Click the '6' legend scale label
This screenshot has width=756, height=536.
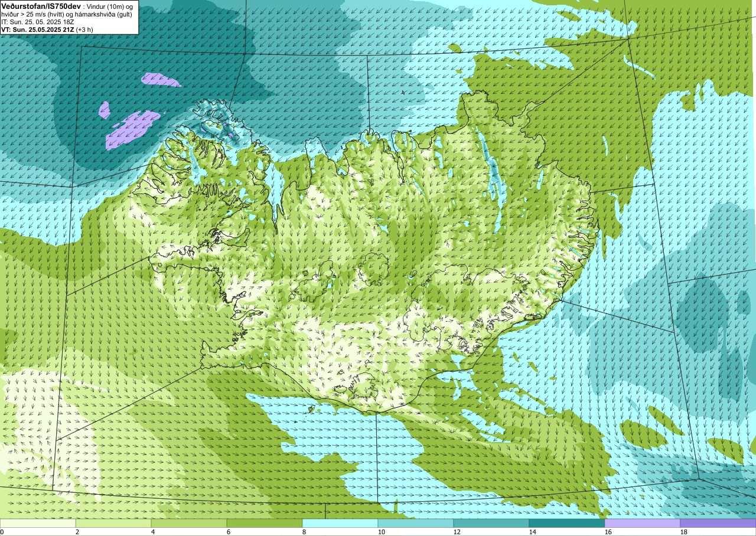tap(229, 532)
